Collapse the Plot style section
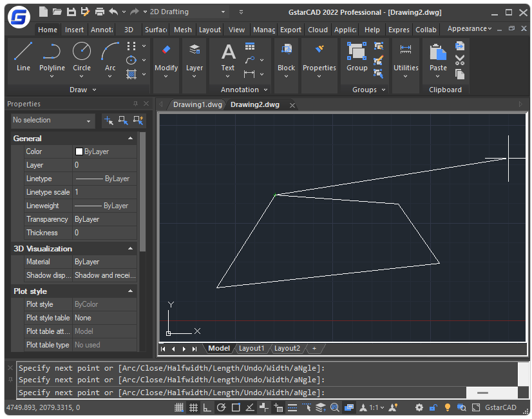This screenshot has height=419, width=532. 130,291
